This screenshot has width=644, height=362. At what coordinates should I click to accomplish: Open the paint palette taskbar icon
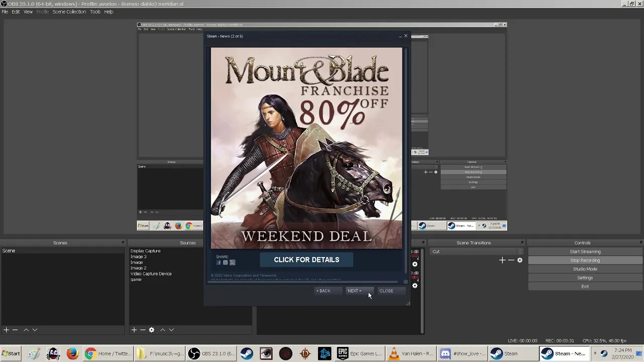34,353
